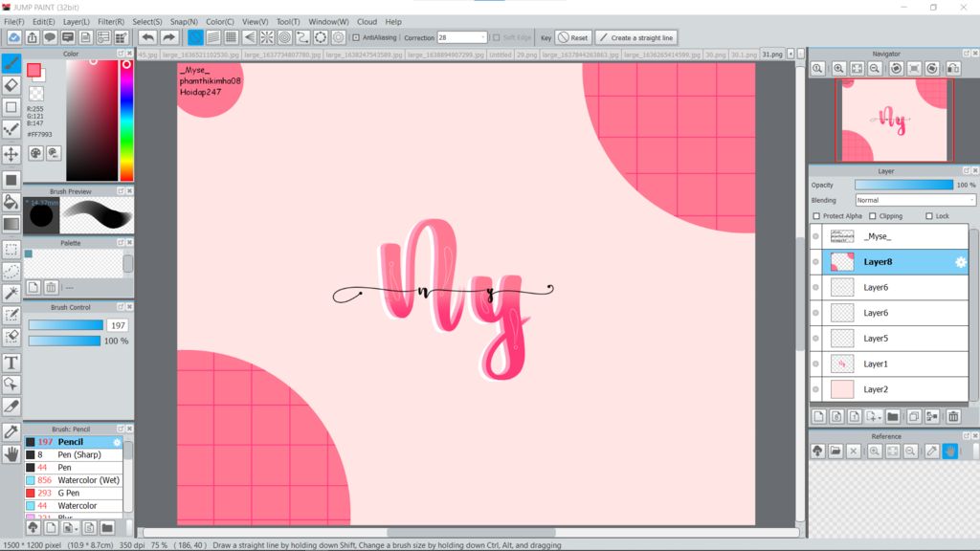Open the Snap menu
This screenshot has width=980, height=551.
[184, 21]
